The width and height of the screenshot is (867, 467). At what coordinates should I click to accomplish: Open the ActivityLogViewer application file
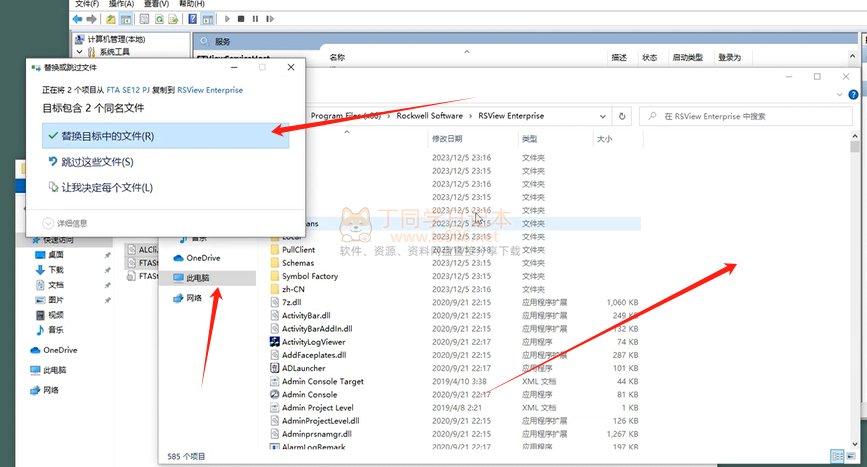tap(316, 342)
